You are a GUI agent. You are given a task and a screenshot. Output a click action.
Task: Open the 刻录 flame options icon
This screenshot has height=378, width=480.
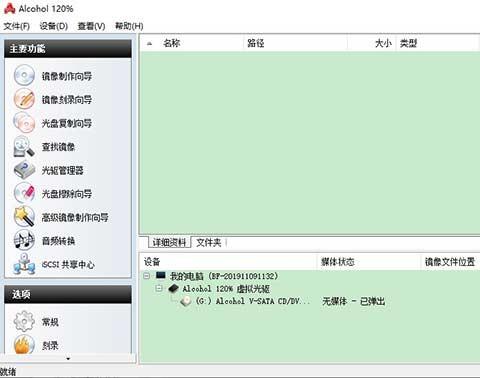click(24, 345)
